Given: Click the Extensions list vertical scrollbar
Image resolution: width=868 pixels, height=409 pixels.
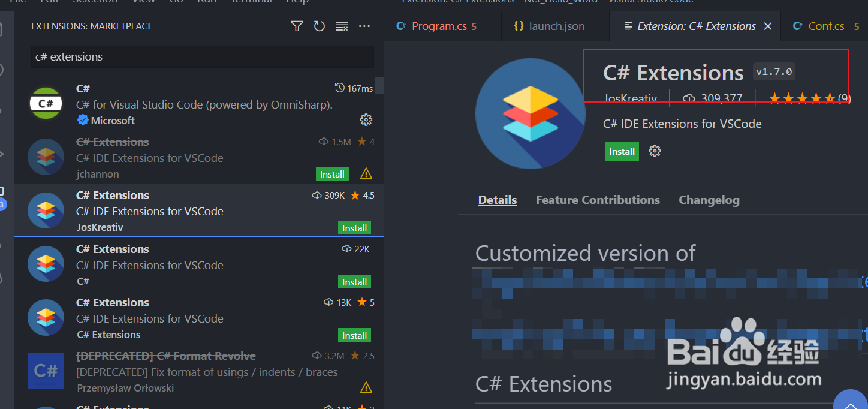Looking at the screenshot, I should point(379,86).
